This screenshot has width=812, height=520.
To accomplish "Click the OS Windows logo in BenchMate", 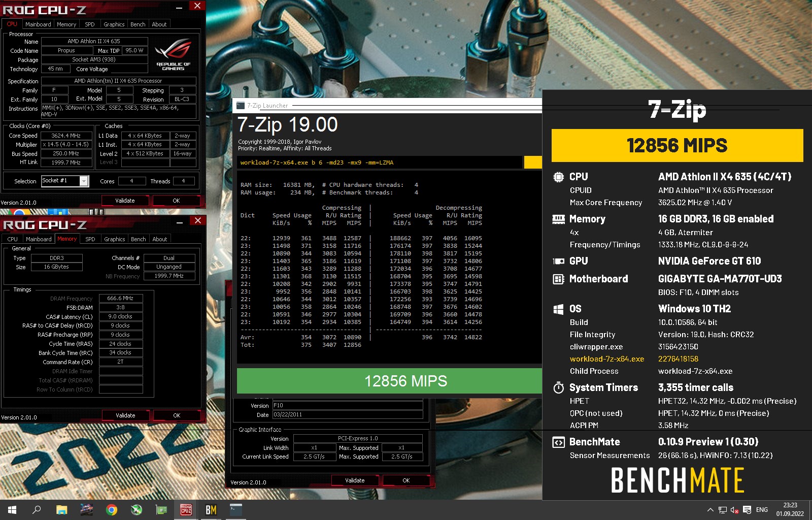I will (x=558, y=309).
